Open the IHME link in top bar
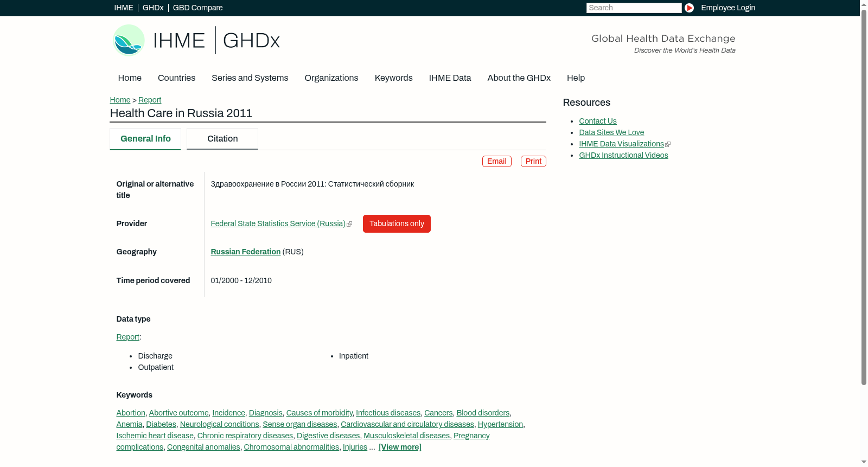Screen dimensions: 868x467 click(124, 8)
